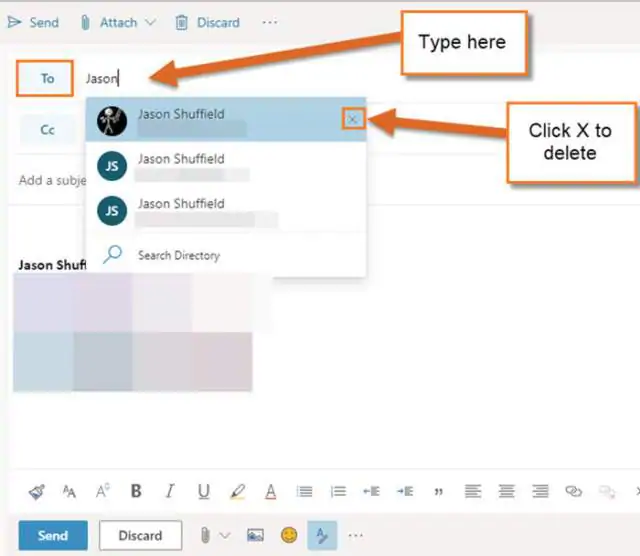Open bottom bar more options ellipsis
Viewport: 640px width, 556px height.
click(356, 535)
